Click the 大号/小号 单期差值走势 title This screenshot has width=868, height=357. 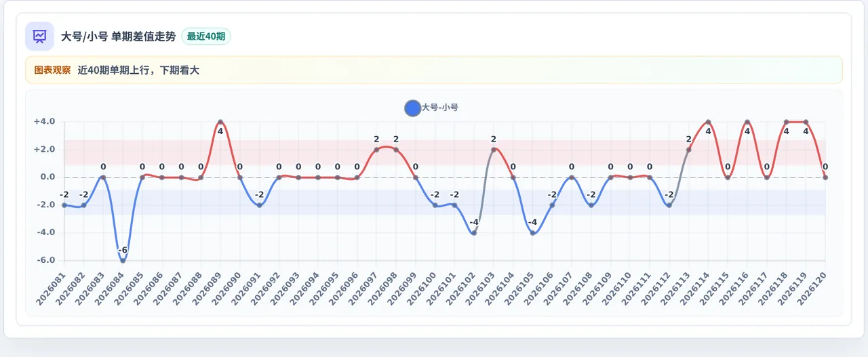click(118, 37)
